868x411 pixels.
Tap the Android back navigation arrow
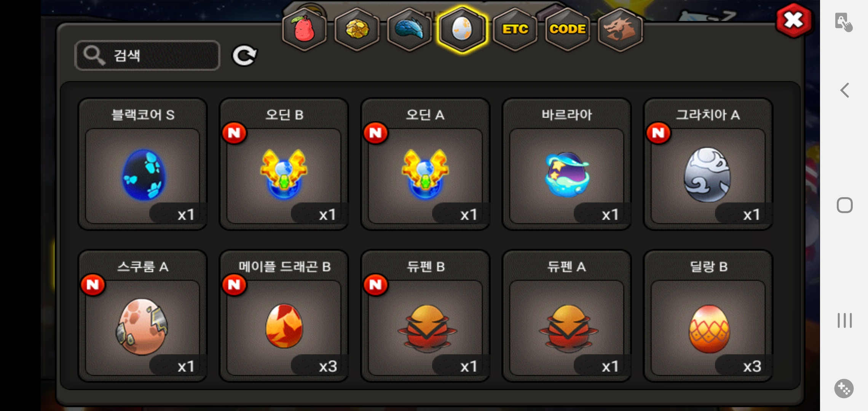pos(844,90)
